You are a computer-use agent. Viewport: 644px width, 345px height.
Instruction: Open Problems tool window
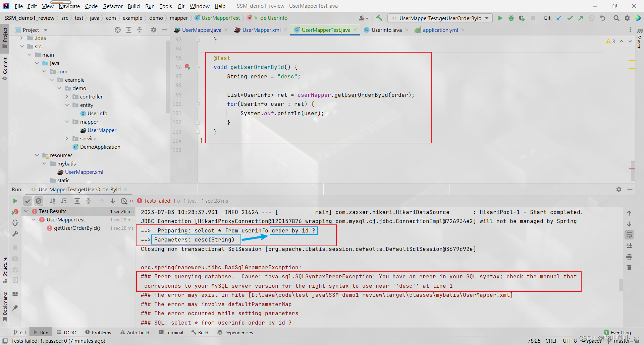98,333
